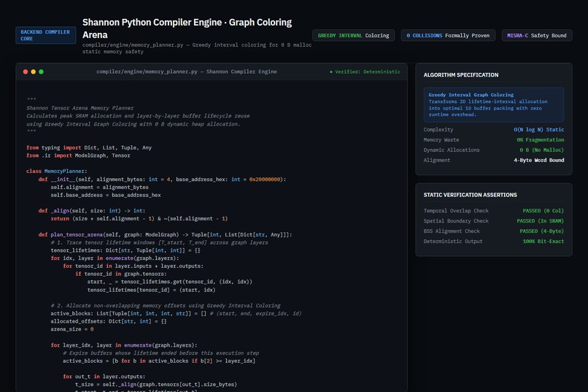Click the memory_planner.py window title text

[x=186, y=72]
